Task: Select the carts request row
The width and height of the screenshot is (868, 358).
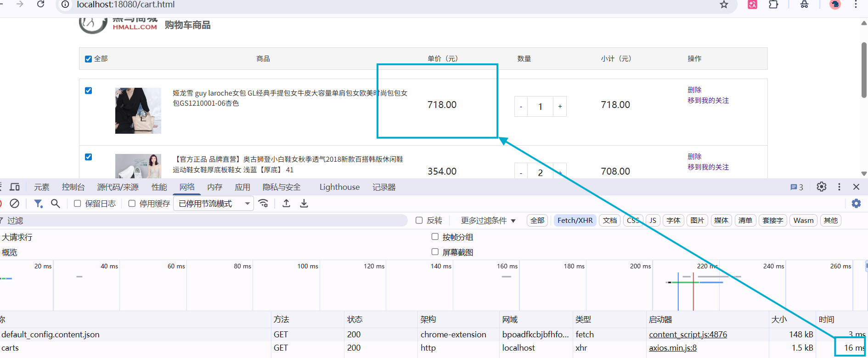Action: [x=434, y=348]
